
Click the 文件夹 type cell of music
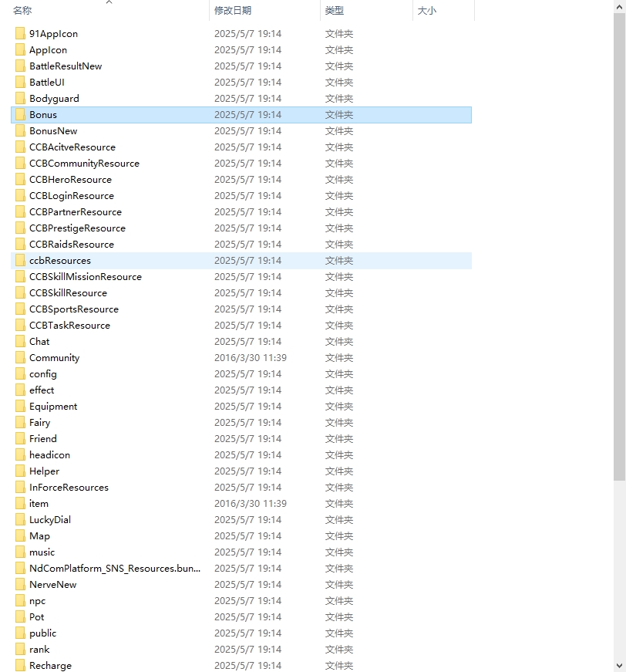coord(338,552)
